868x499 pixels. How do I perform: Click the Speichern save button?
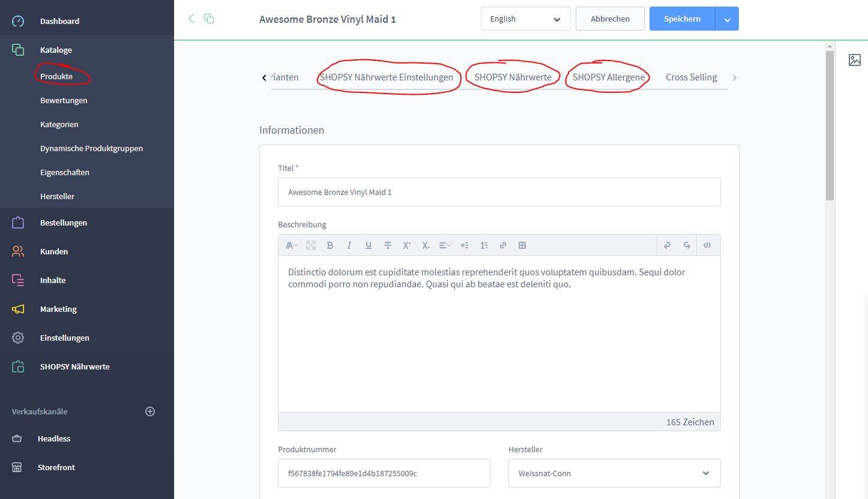click(682, 19)
